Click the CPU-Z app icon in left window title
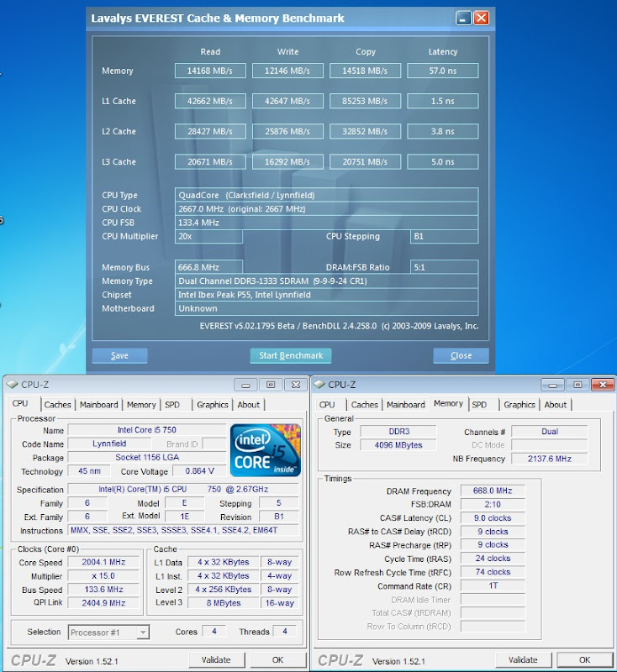Viewport: 617px width, 672px height. (x=13, y=385)
